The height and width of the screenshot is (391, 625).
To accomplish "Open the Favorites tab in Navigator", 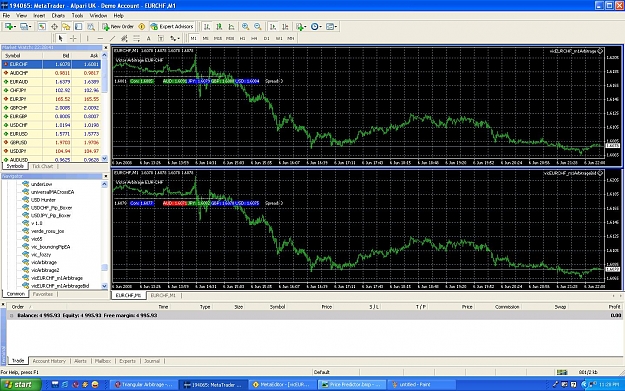I will [x=43, y=294].
